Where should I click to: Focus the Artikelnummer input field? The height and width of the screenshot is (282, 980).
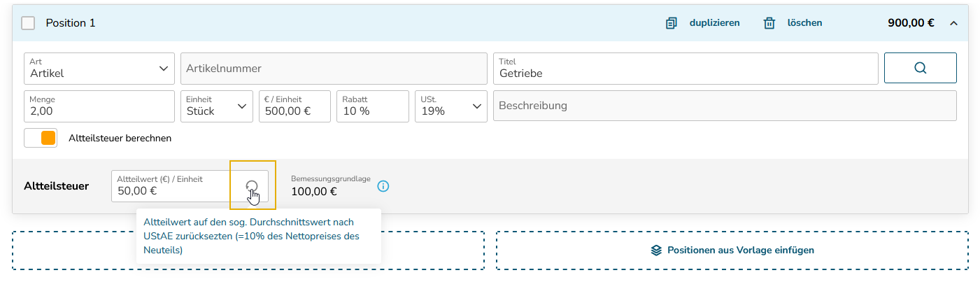[x=334, y=68]
